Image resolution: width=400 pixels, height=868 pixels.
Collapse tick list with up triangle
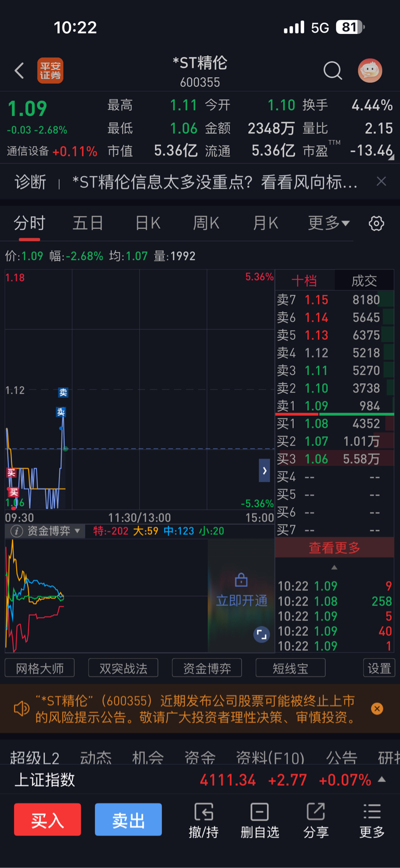(334, 567)
